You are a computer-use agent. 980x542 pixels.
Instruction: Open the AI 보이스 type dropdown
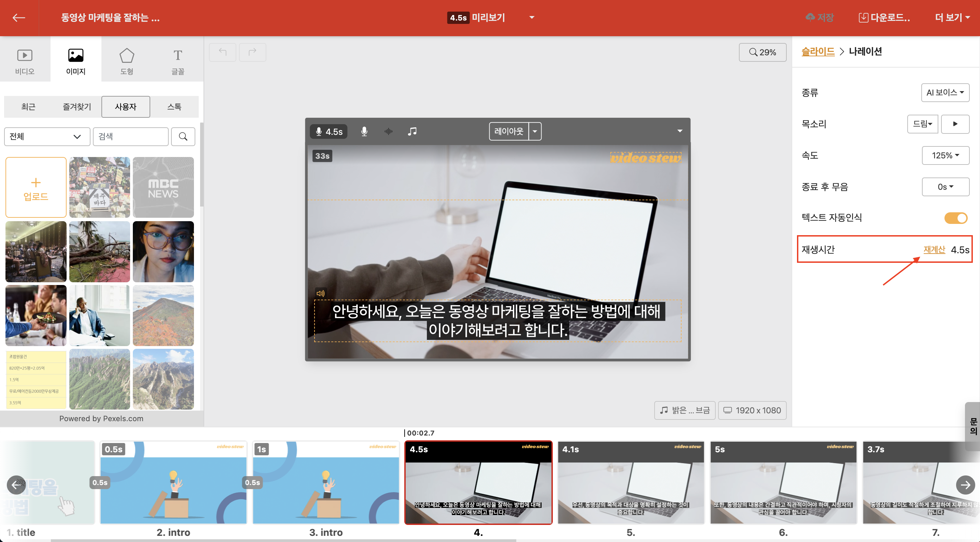[945, 93]
